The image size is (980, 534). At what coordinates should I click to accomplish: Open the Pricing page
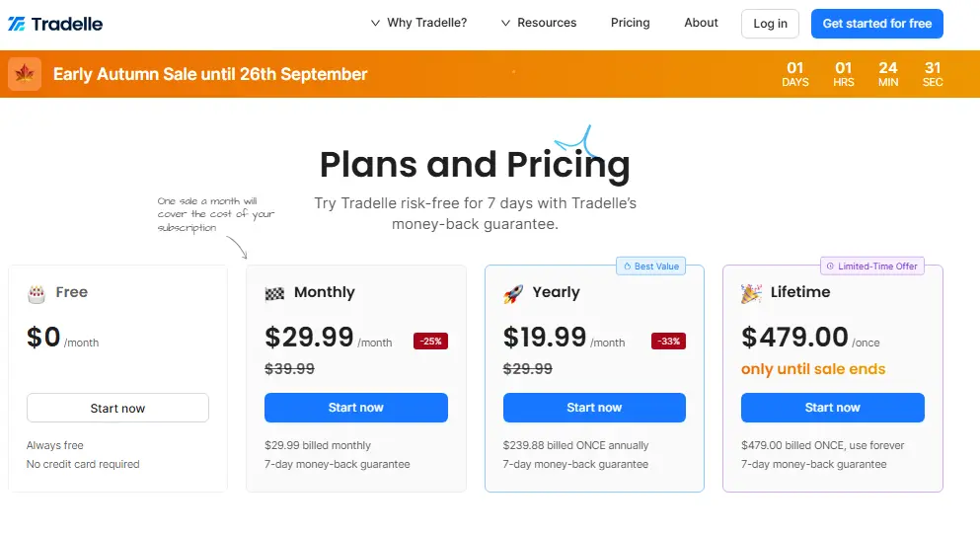point(630,23)
